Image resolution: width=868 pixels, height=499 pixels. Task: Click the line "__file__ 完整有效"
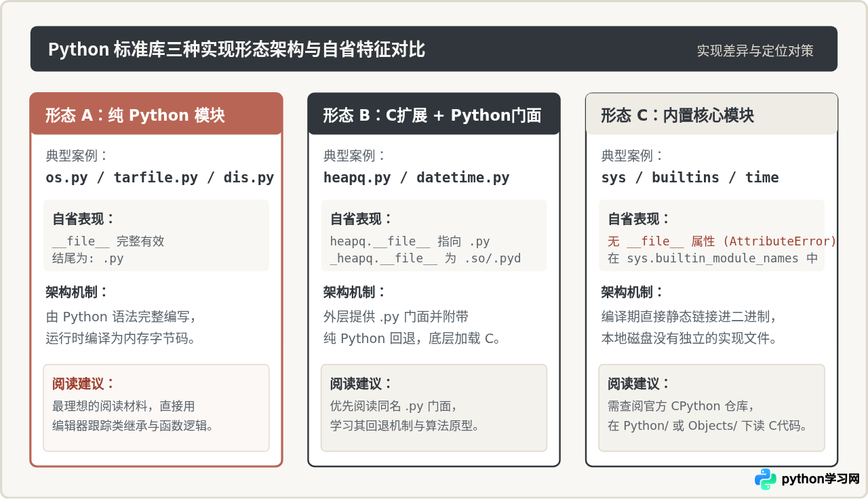[108, 241]
